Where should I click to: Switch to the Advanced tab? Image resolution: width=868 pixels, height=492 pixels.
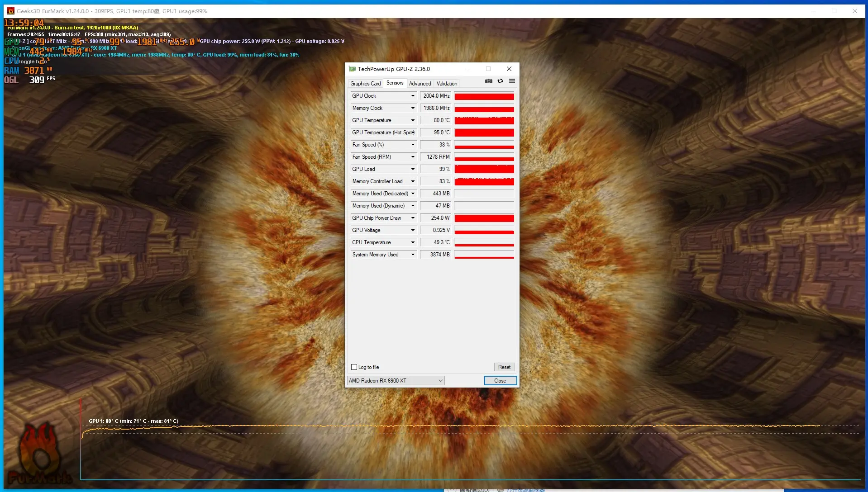[x=420, y=84]
